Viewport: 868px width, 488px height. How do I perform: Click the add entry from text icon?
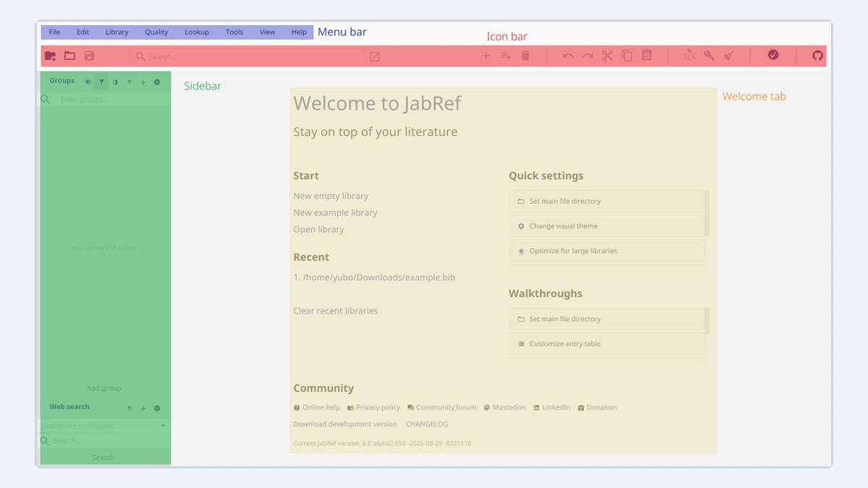pos(506,56)
